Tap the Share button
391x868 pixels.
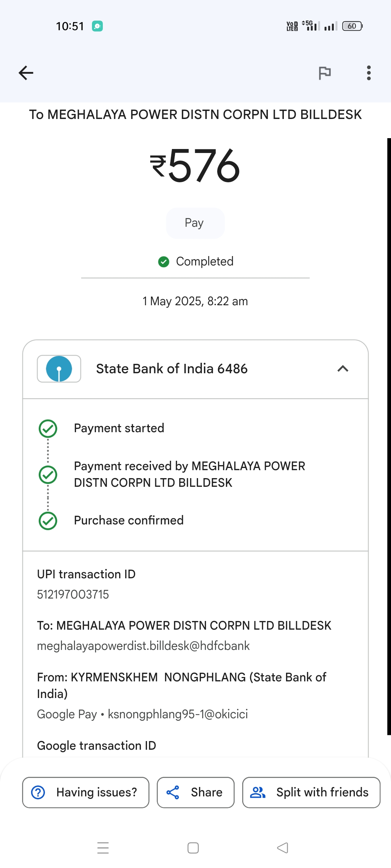[x=195, y=792]
